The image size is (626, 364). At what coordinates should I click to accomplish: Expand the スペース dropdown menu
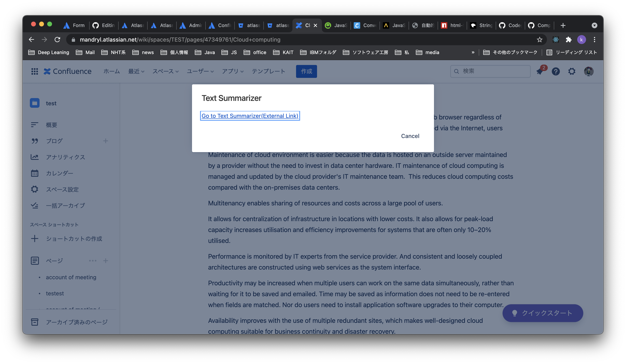tap(165, 71)
